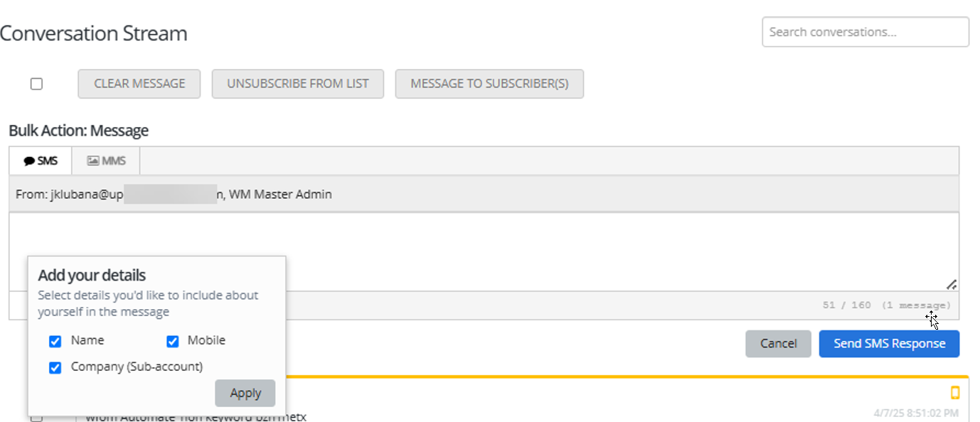Uncheck Company (Sub-account) detail option
This screenshot has width=980, height=422.
pyautogui.click(x=55, y=367)
